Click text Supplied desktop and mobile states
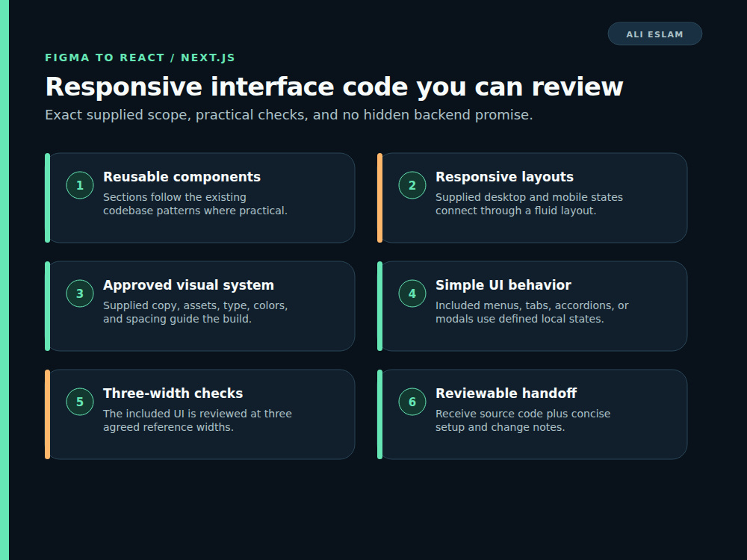This screenshot has height=560, width=747. (x=530, y=204)
